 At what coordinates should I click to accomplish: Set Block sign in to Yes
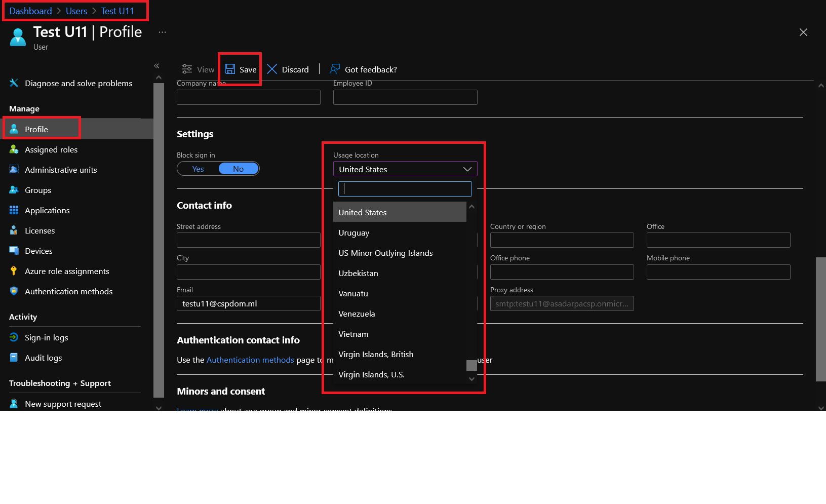tap(198, 169)
